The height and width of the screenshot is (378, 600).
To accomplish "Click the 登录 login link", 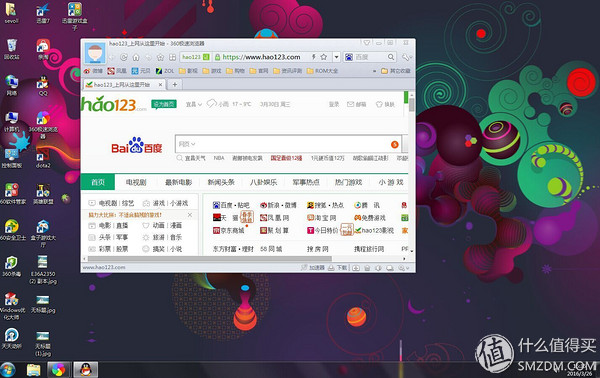I will click(334, 104).
